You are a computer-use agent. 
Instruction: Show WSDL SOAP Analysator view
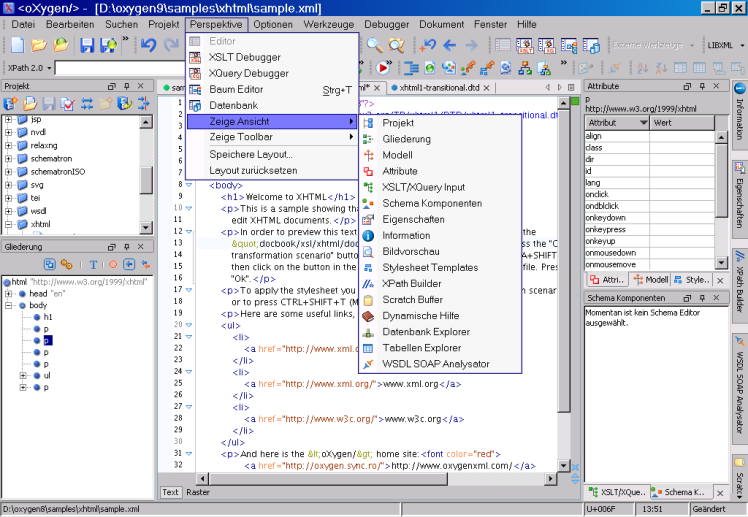pyautogui.click(x=440, y=364)
